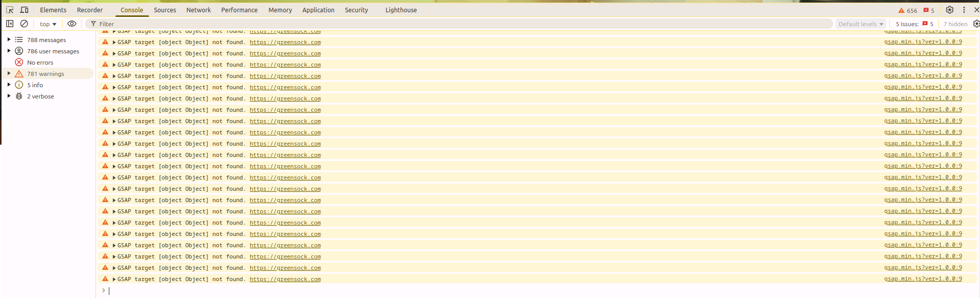Click the 656 warnings counter icon

point(907,10)
